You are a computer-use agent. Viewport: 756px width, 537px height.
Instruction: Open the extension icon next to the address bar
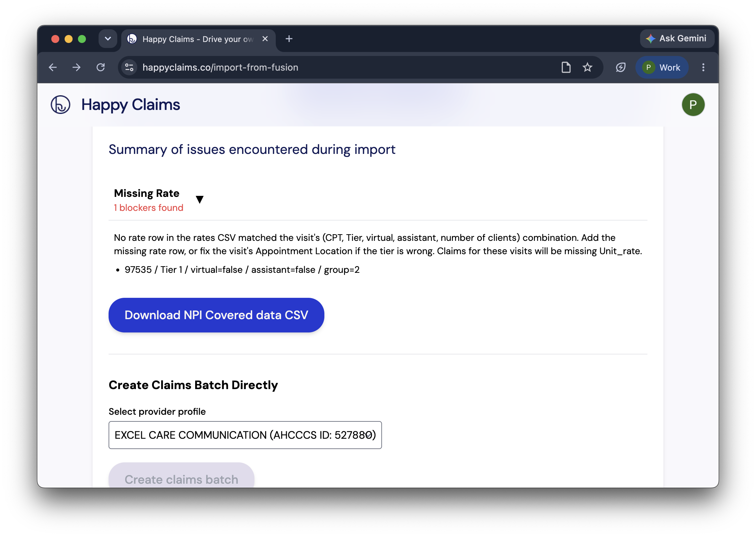click(620, 68)
